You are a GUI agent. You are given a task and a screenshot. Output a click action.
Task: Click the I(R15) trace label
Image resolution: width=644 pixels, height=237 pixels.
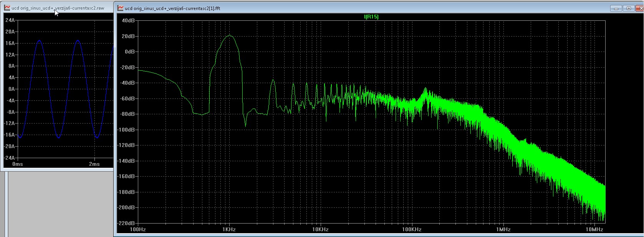371,17
